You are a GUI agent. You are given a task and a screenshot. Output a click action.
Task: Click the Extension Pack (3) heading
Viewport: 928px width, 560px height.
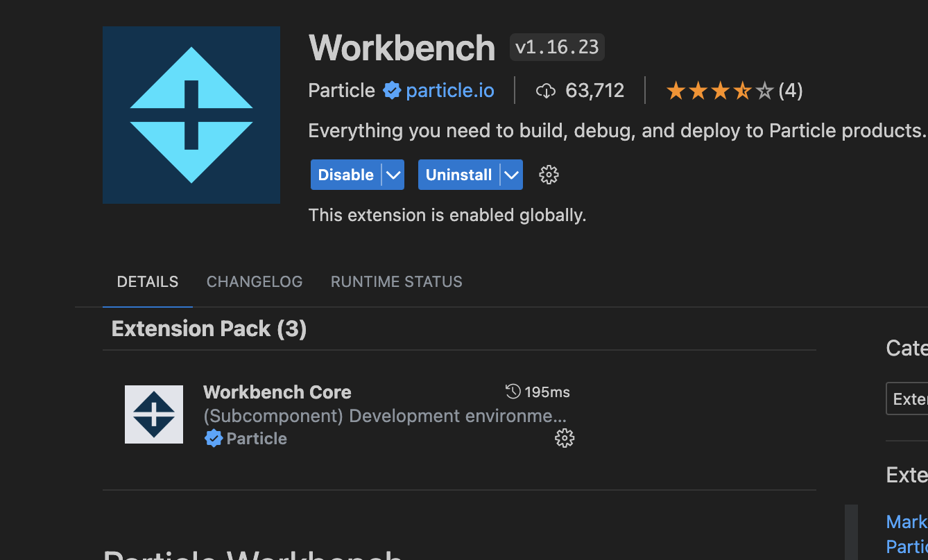[209, 329]
